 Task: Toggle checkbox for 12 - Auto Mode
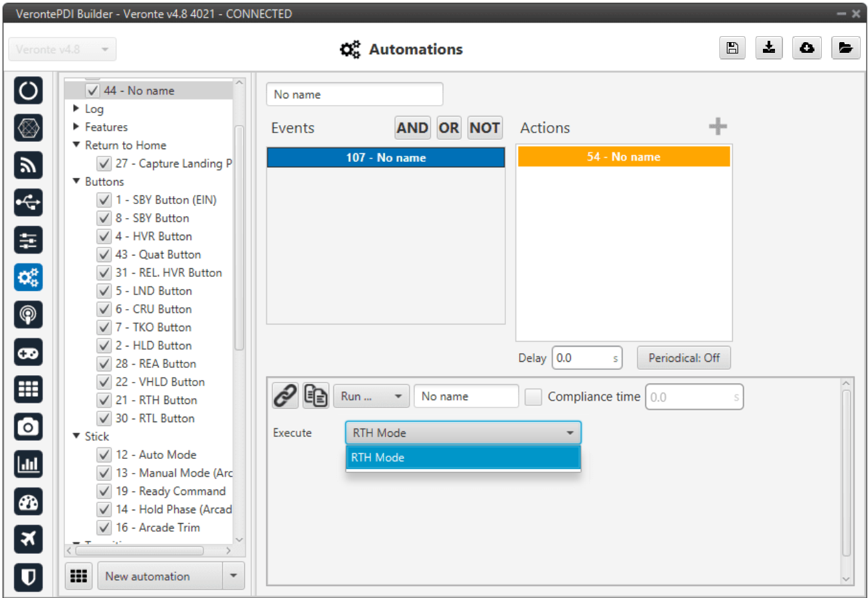pyautogui.click(x=104, y=455)
